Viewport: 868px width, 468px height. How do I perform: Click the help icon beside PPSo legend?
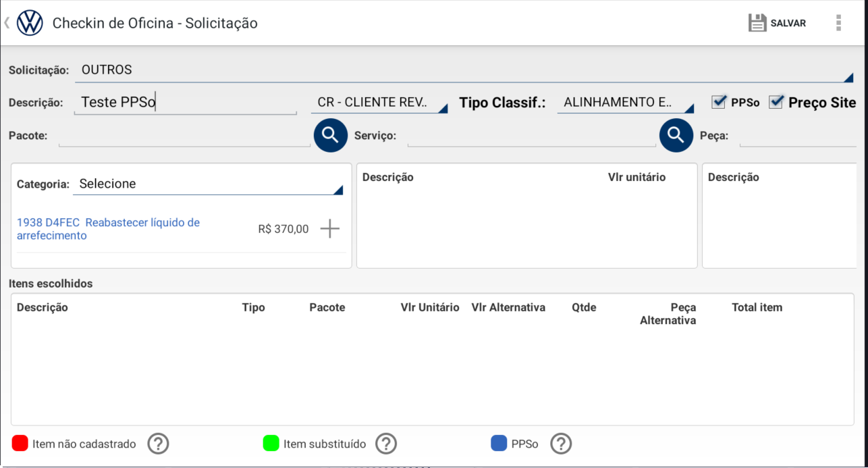[561, 444]
